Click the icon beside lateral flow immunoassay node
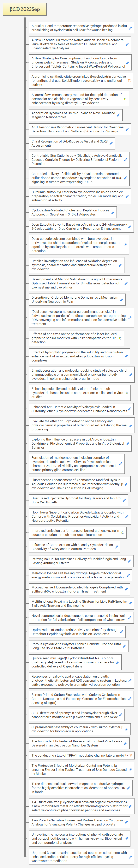The image size is (138, 868). click(125, 99)
